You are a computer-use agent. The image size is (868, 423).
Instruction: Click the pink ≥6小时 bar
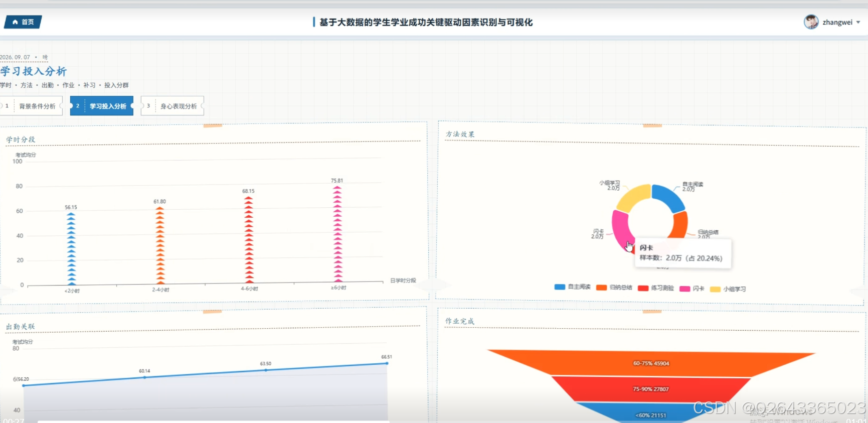click(x=337, y=234)
